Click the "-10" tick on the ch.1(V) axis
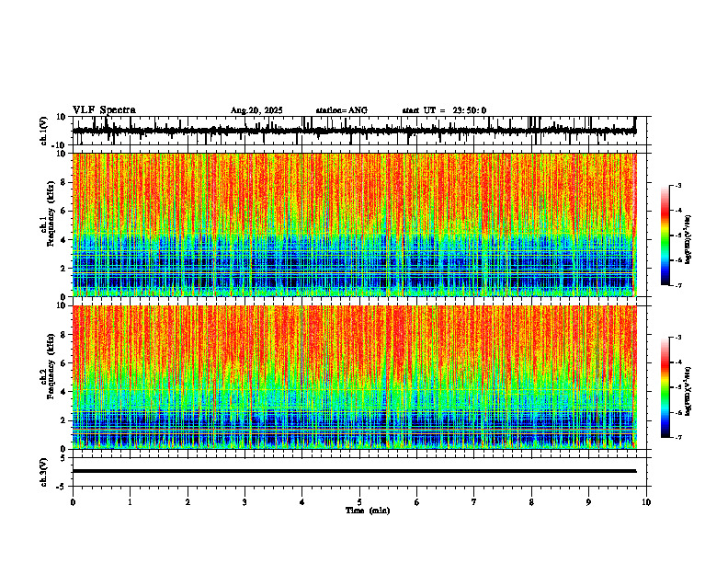The width and height of the screenshot is (728, 563). 60,145
